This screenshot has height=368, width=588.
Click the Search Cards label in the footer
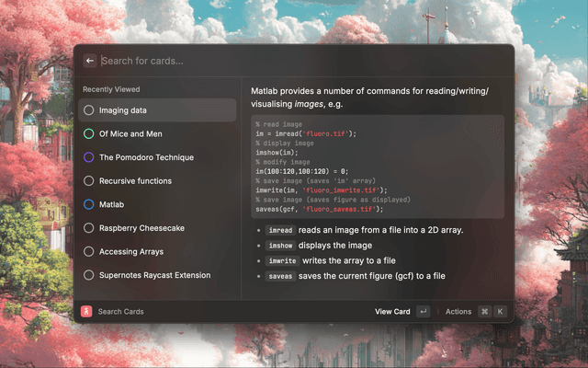tap(120, 312)
